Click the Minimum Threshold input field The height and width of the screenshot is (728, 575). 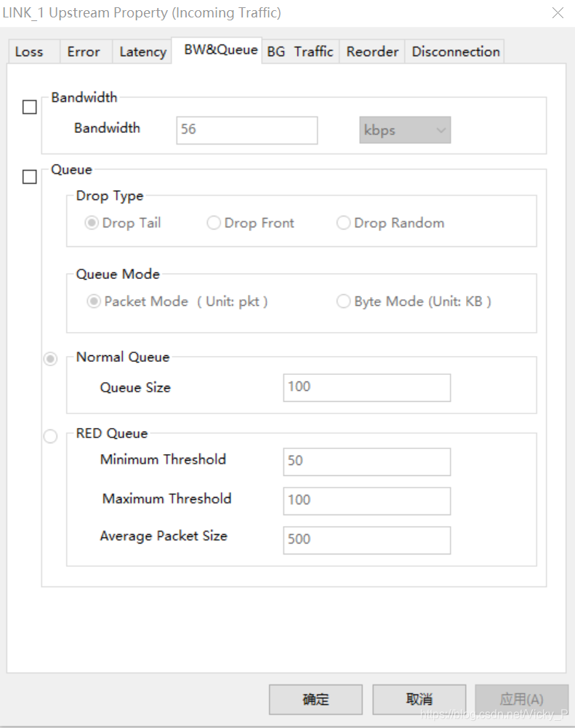(x=367, y=462)
